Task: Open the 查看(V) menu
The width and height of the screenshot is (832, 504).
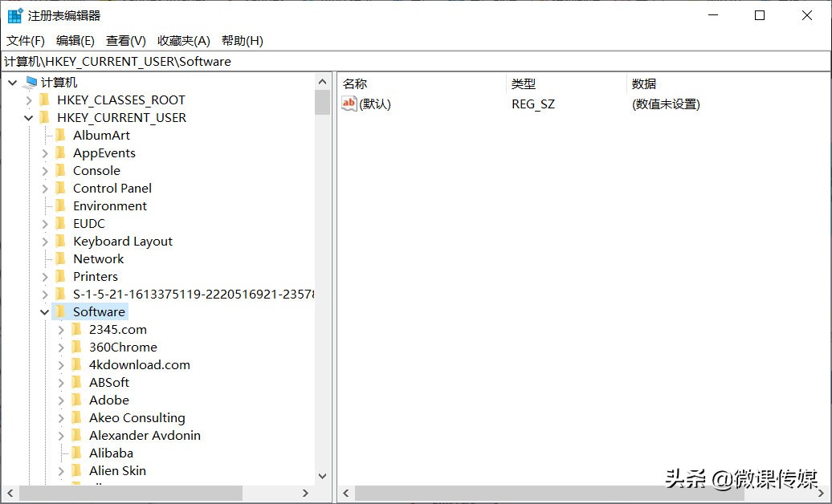Action: point(126,40)
